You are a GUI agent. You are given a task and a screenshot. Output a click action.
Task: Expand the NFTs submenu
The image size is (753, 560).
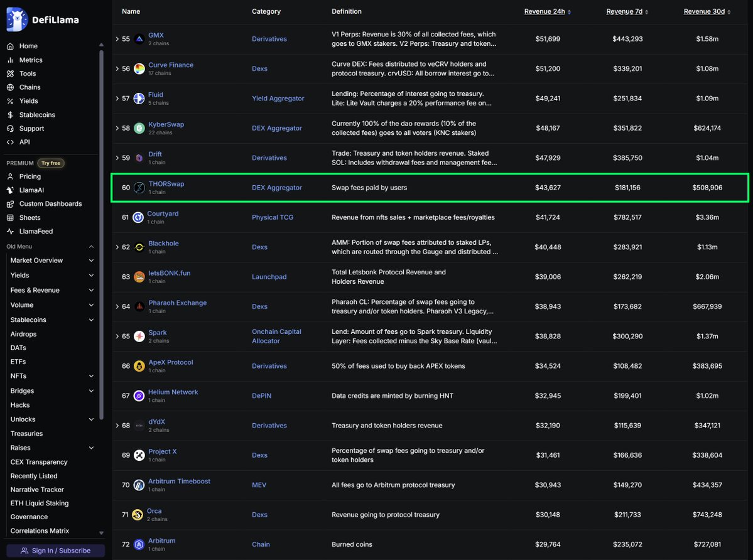[x=91, y=376]
